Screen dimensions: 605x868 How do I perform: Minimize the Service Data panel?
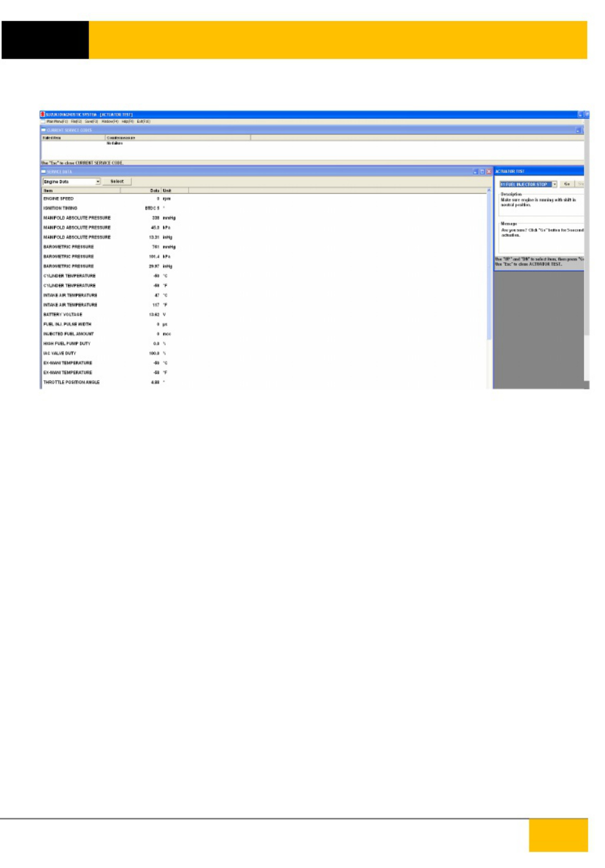(476, 172)
